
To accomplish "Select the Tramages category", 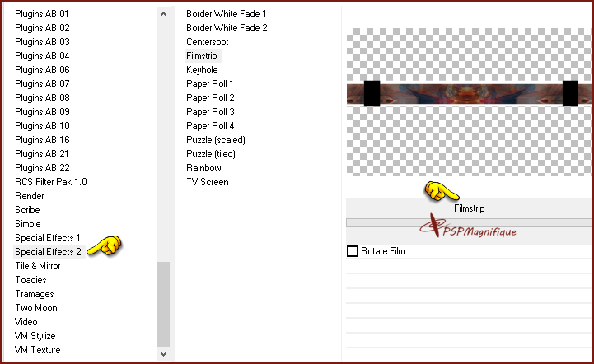I will [x=34, y=294].
